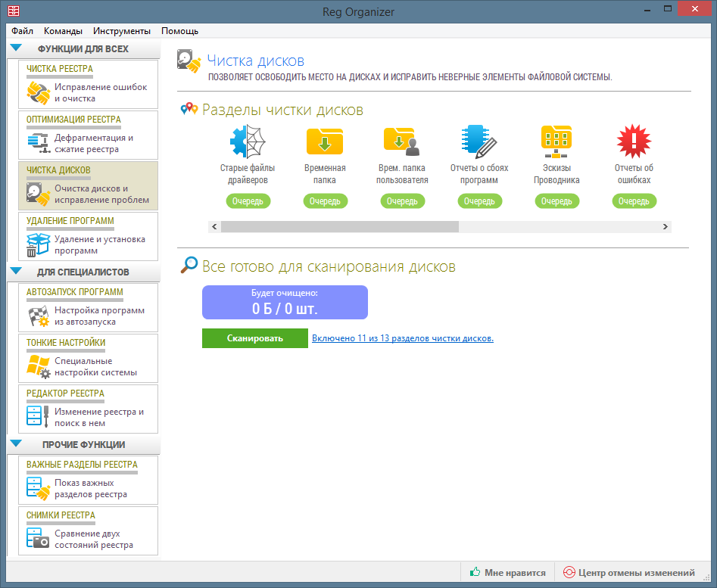717x588 pixels.
Task: Click the Снимки реестра camera icon
Action: click(38, 538)
